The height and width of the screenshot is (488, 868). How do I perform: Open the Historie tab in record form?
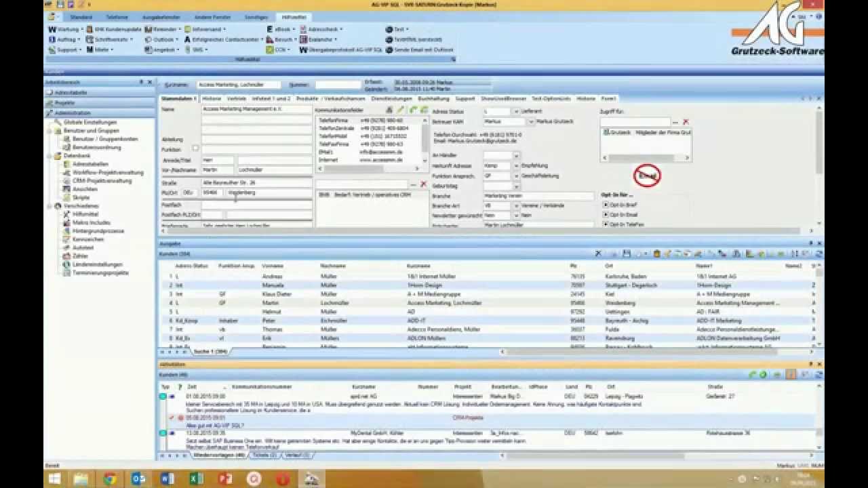(x=212, y=98)
